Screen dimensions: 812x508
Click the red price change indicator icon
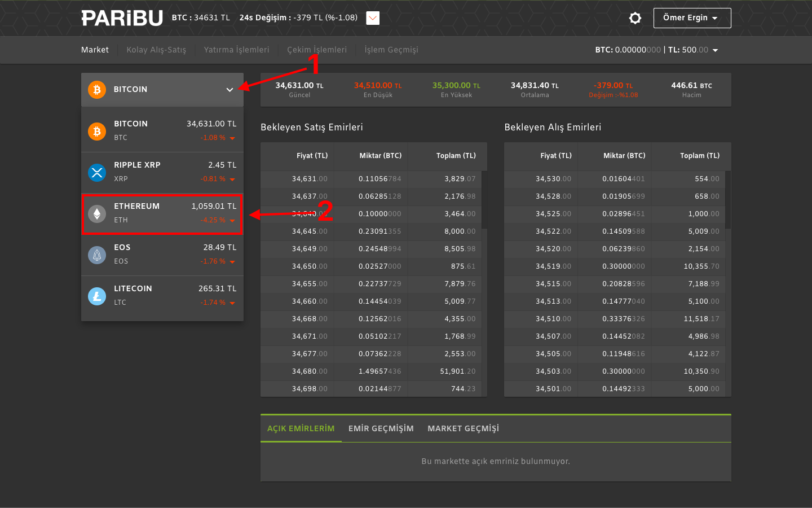[372, 17]
